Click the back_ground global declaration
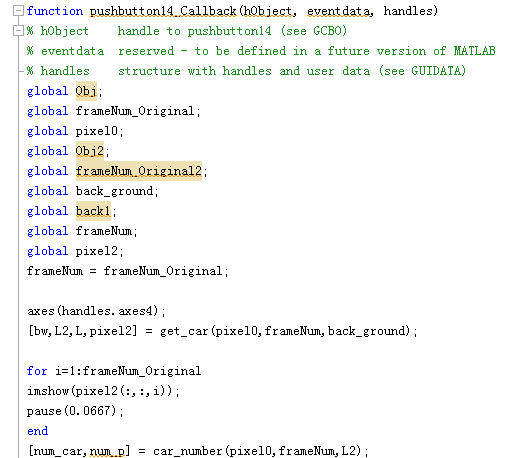Image resolution: width=521 pixels, height=458 pixels. click(x=93, y=191)
